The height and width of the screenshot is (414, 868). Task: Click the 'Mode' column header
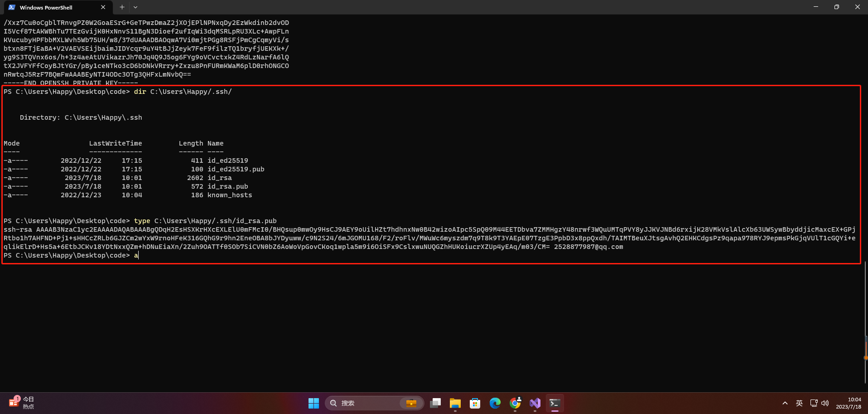(12, 143)
